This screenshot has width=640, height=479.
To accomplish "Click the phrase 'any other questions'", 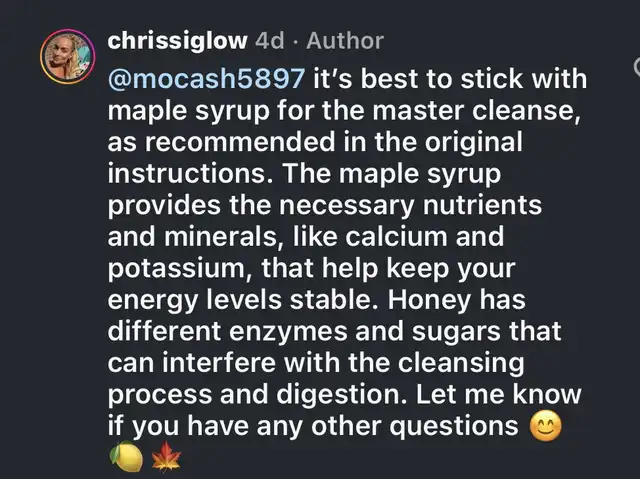I will tap(387, 427).
